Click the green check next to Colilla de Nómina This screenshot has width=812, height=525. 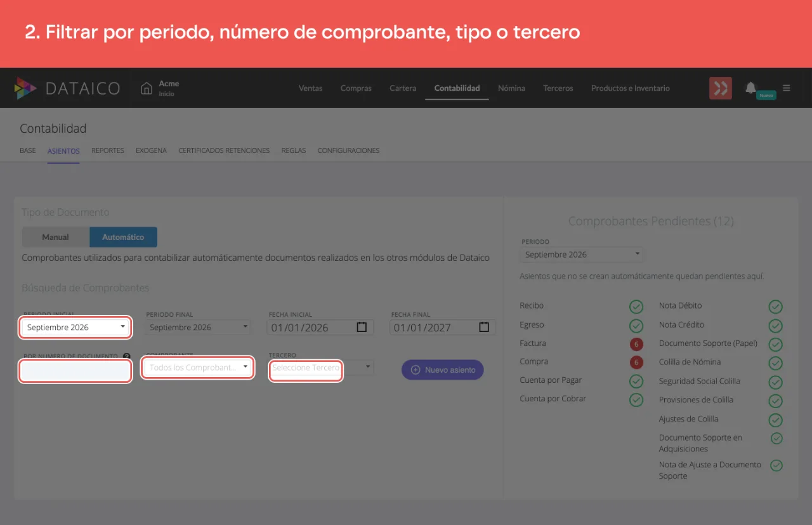pyautogui.click(x=775, y=363)
